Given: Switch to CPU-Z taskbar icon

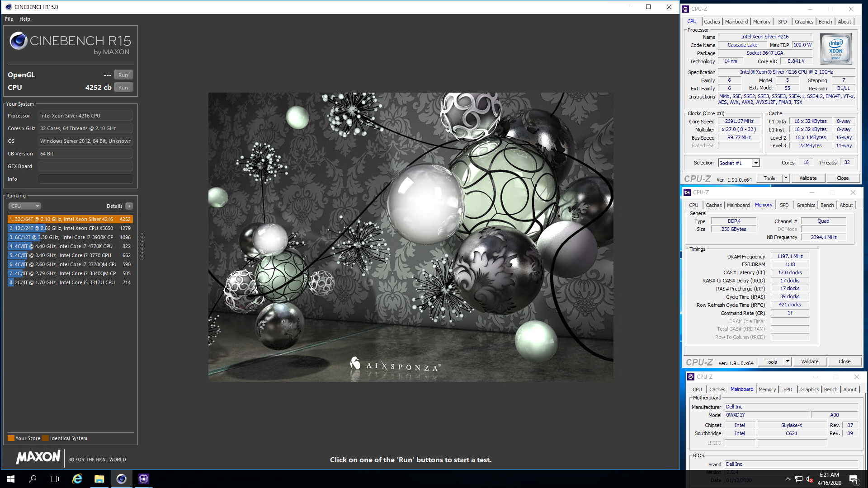Looking at the screenshot, I should [143, 479].
